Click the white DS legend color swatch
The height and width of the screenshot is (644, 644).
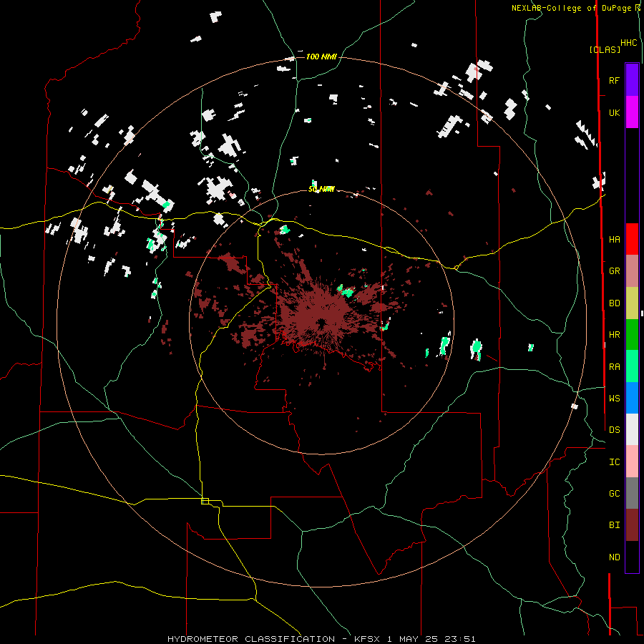632,429
